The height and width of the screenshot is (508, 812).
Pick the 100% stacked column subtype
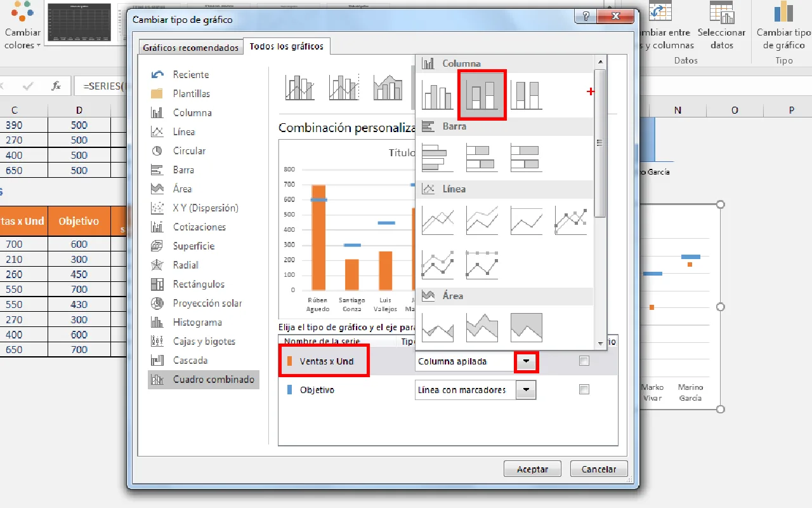click(x=527, y=96)
